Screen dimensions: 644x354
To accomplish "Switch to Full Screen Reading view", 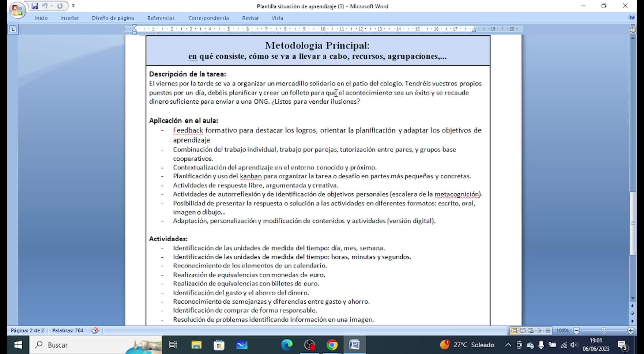I will tap(523, 331).
